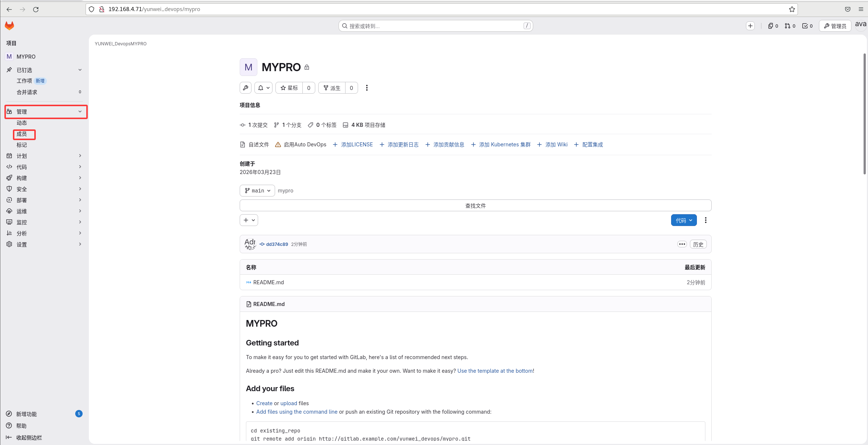Open the project settings wrench button
This screenshot has width=868, height=445.
[246, 88]
